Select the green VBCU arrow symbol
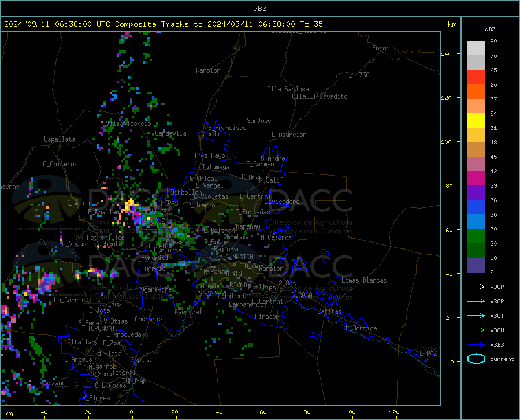The width and height of the screenshot is (520, 420). (x=476, y=330)
